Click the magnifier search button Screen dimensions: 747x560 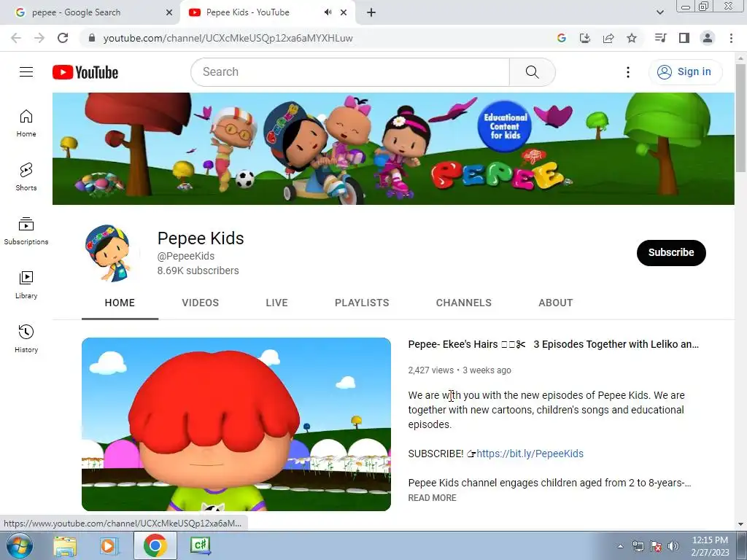[x=532, y=72]
